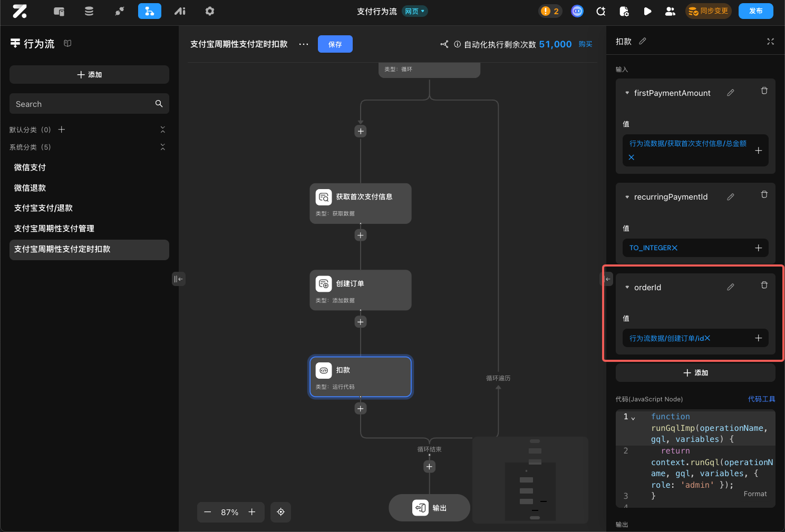Collapse the recurringPaymentId section

(x=627, y=197)
